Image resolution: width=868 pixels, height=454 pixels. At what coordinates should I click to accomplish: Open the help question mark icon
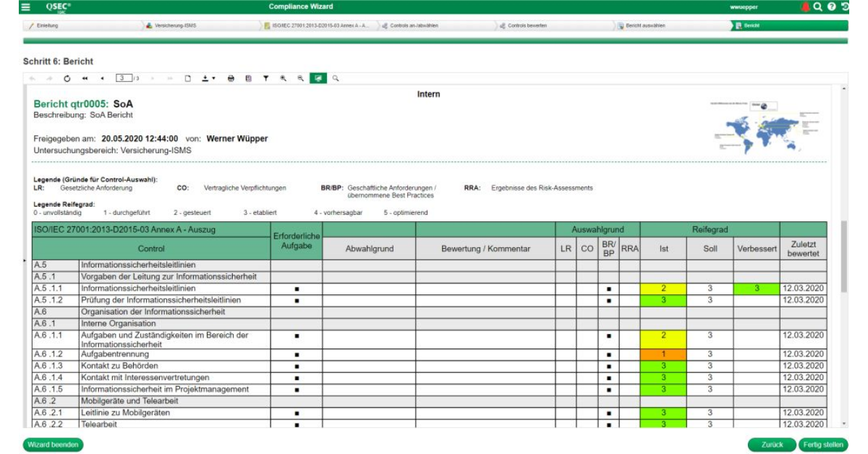point(832,7)
